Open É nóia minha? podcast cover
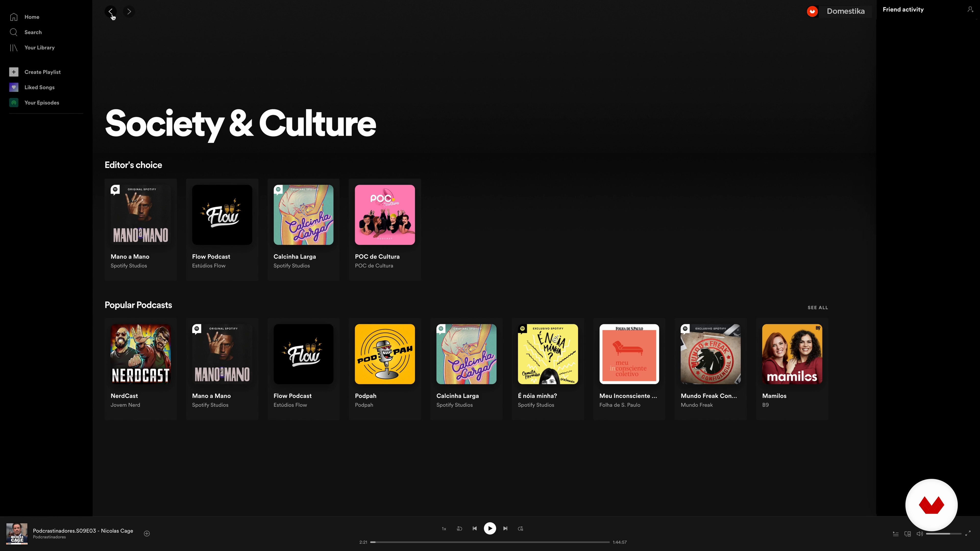This screenshot has height=551, width=980. coord(548,354)
